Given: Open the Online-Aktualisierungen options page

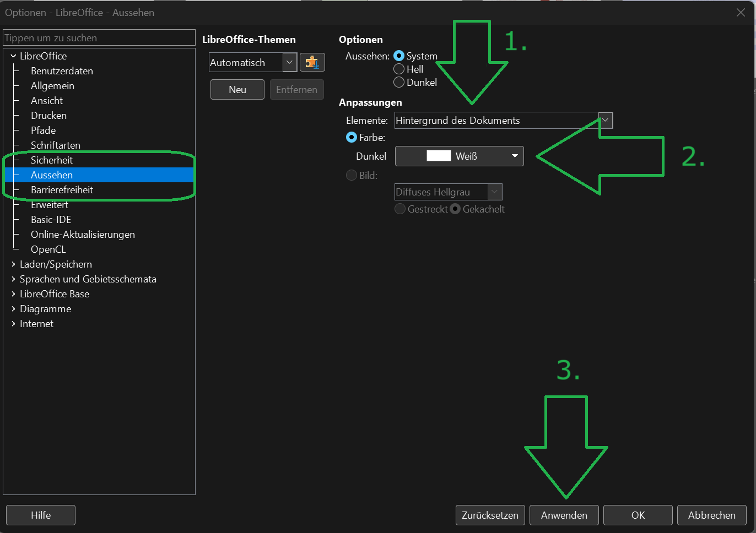Looking at the screenshot, I should [83, 235].
